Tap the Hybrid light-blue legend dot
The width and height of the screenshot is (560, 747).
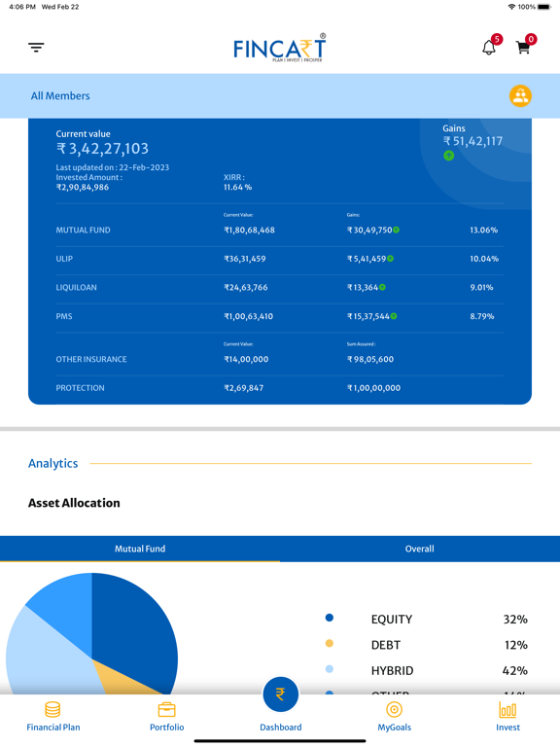point(329,669)
